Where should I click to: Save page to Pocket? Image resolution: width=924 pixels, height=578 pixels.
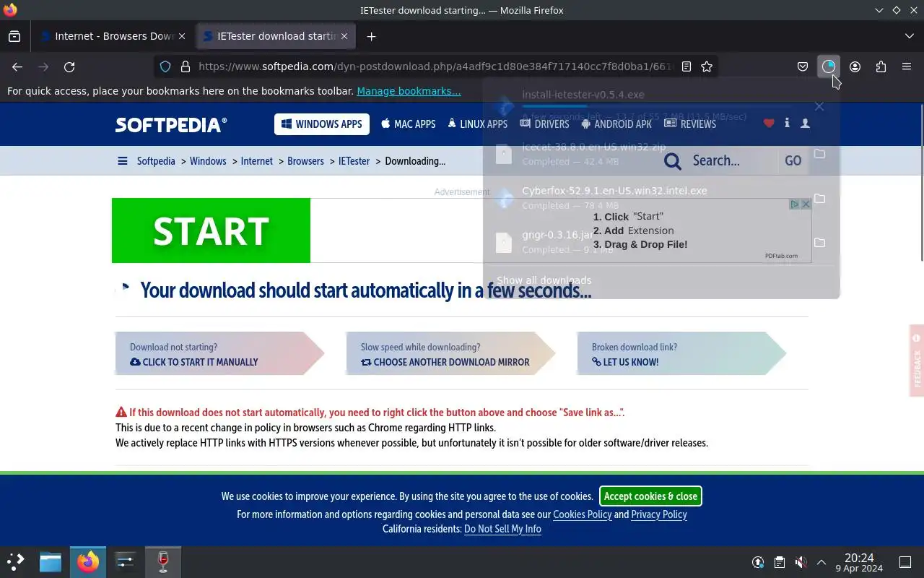(803, 66)
